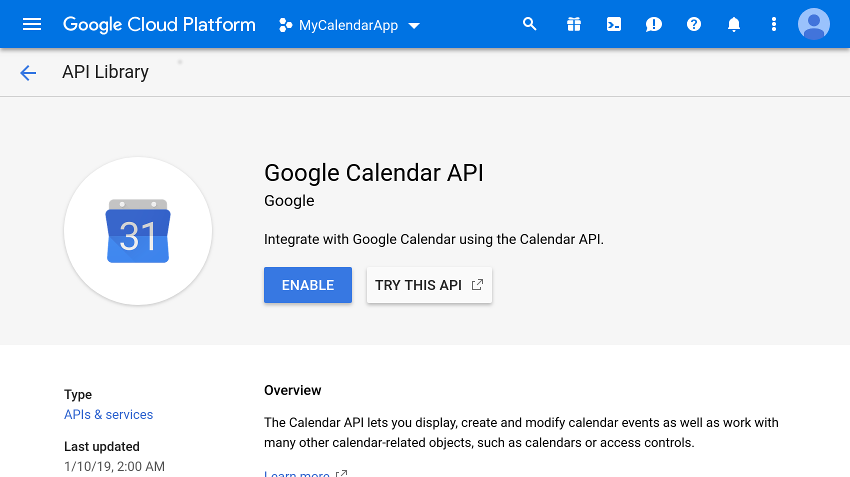Open the hamburger navigation menu
This screenshot has width=850, height=477.
[32, 24]
